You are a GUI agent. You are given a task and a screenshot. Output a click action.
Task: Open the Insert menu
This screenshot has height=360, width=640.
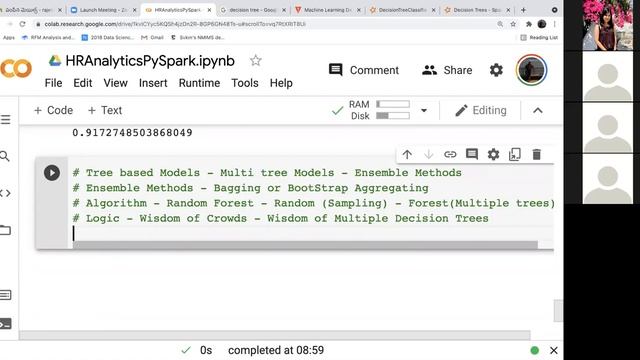[x=153, y=83]
